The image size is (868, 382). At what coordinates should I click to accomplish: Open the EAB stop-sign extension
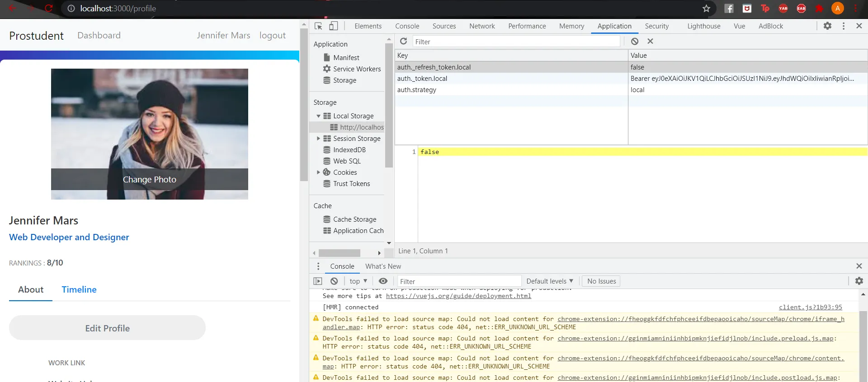click(801, 8)
